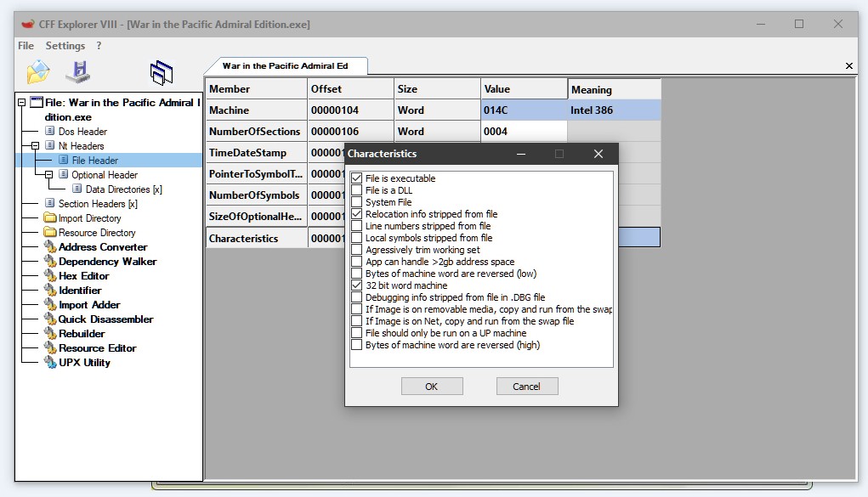
Task: Save file using the floppy disk icon
Action: click(78, 71)
